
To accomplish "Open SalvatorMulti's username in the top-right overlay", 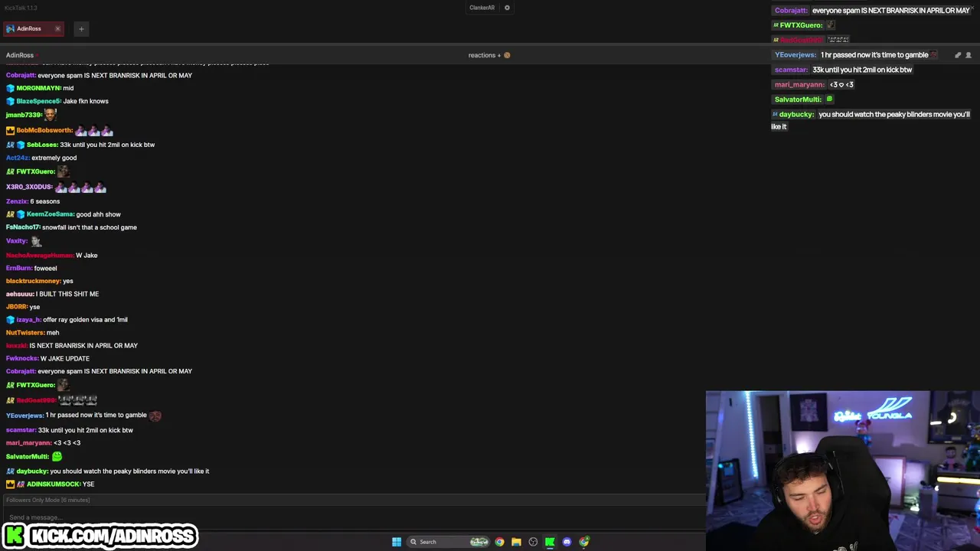I will (798, 99).
